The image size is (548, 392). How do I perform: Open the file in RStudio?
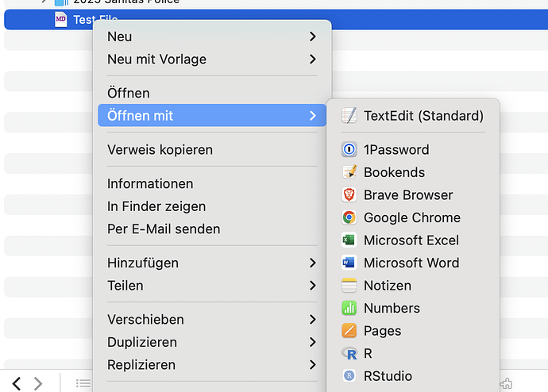click(388, 376)
